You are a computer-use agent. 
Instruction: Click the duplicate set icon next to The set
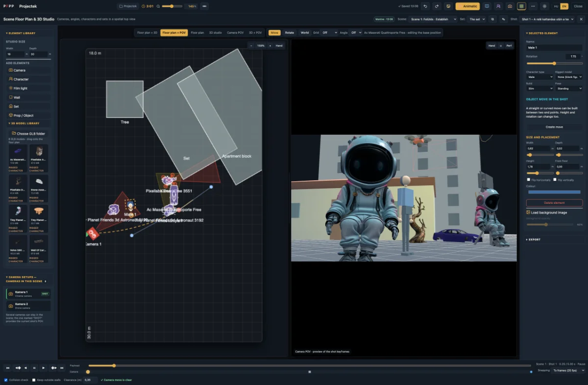[x=492, y=19]
